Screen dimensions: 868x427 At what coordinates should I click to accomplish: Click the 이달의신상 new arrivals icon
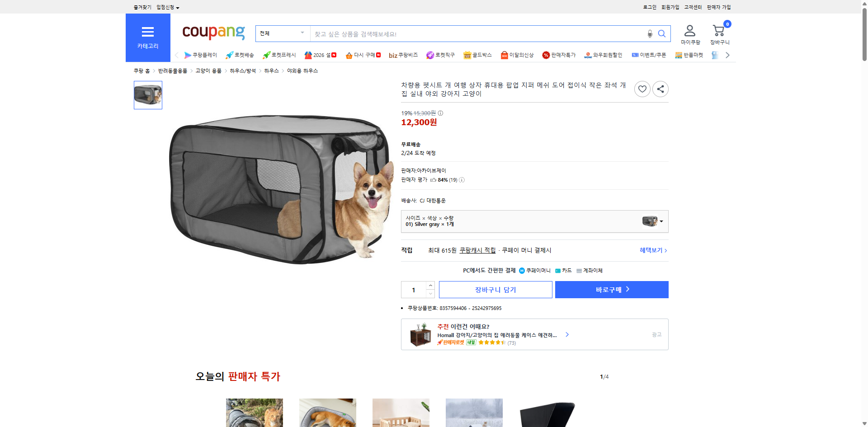517,55
